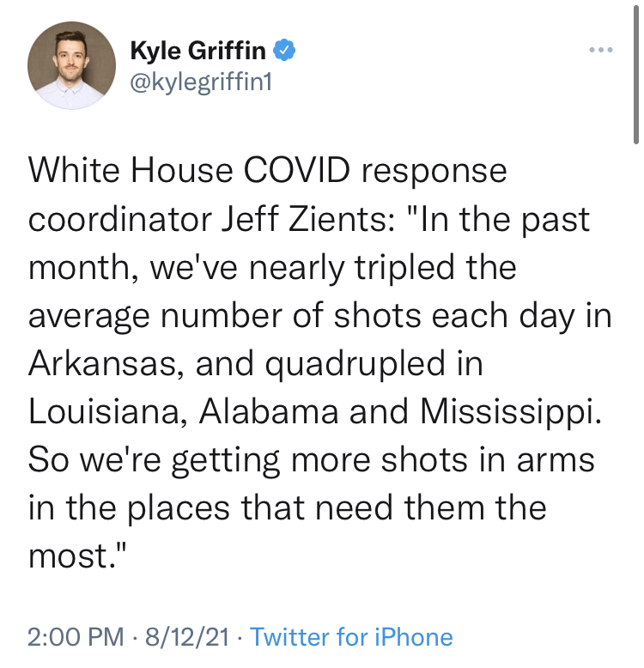Open the @kylegriffin1 handle link
This screenshot has width=644, height=668.
(x=200, y=82)
